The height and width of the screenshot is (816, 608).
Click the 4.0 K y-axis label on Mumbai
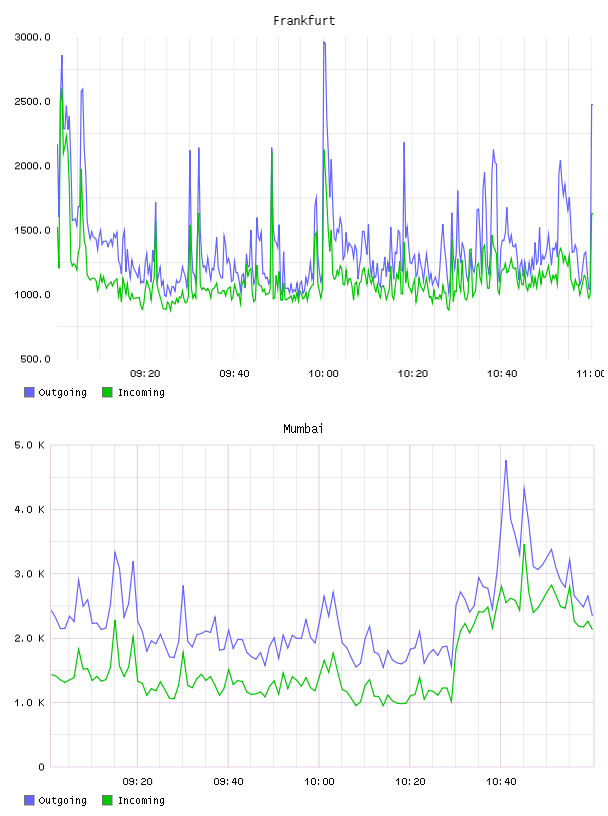(29, 509)
